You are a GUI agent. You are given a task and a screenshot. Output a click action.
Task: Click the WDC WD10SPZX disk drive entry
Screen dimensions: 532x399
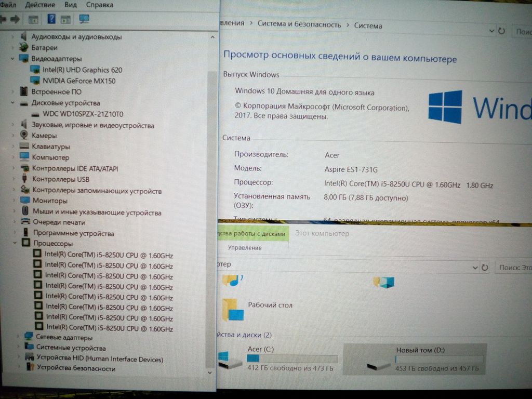(83, 114)
